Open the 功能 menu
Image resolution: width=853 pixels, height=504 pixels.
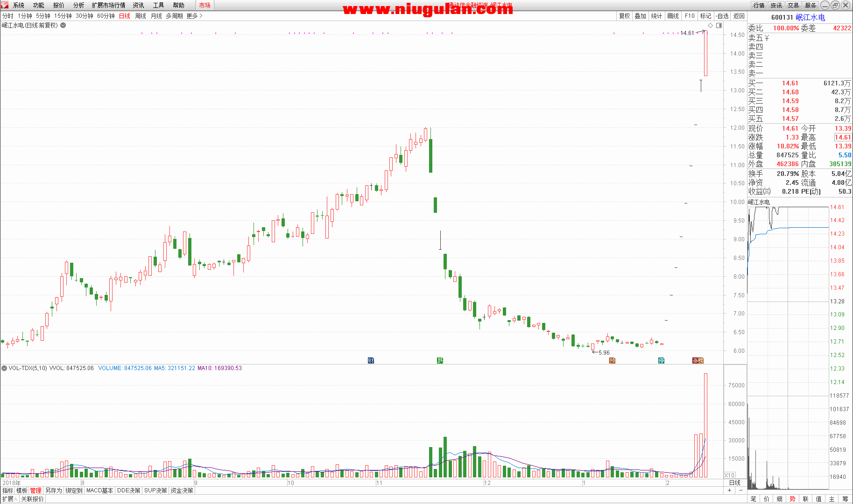(x=39, y=5)
